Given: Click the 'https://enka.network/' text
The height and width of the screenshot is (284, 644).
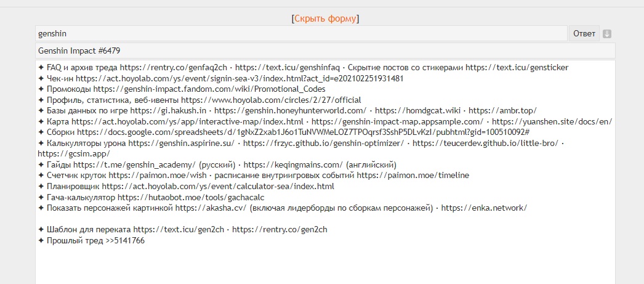Looking at the screenshot, I should 484,208.
